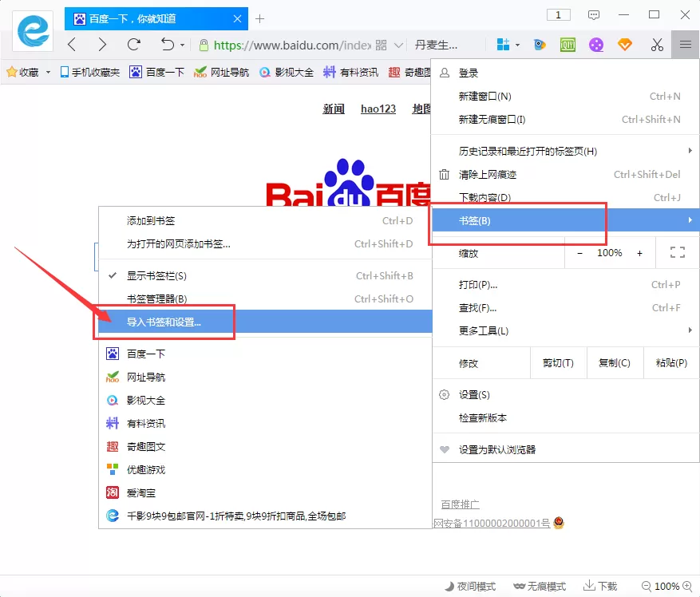Open 爱淘宝 bookmark in submenu list
This screenshot has height=597, width=700.
265,493
